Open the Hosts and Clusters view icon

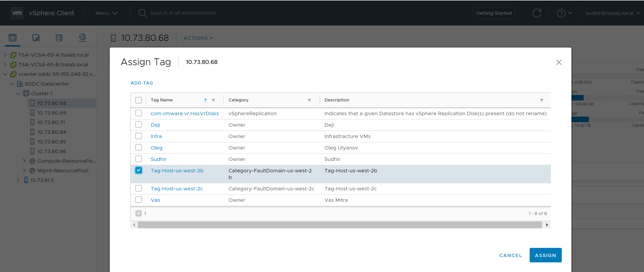coord(12,38)
